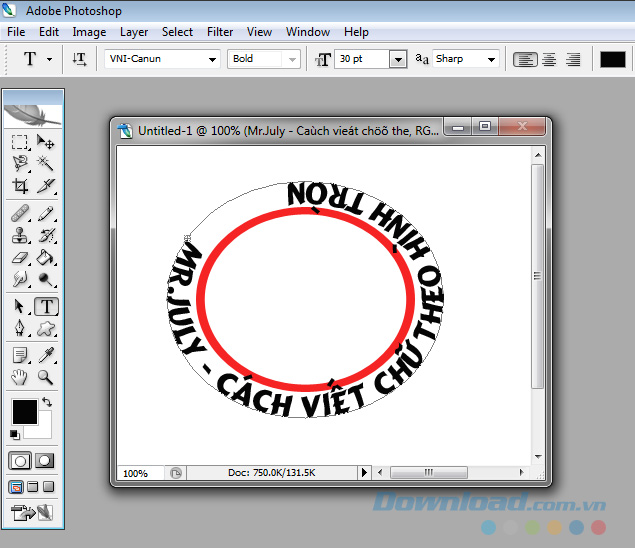Click the 100% zoom level field
The height and width of the screenshot is (548, 635).
(x=136, y=473)
